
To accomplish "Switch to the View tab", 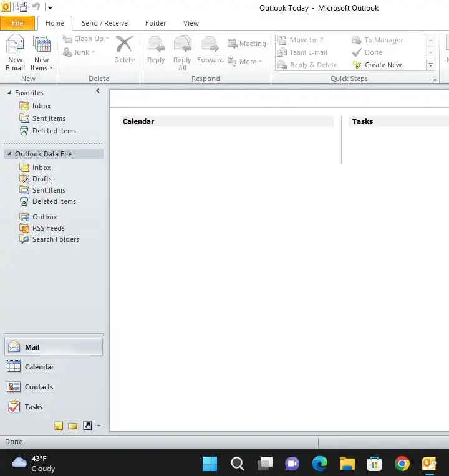I will click(191, 23).
